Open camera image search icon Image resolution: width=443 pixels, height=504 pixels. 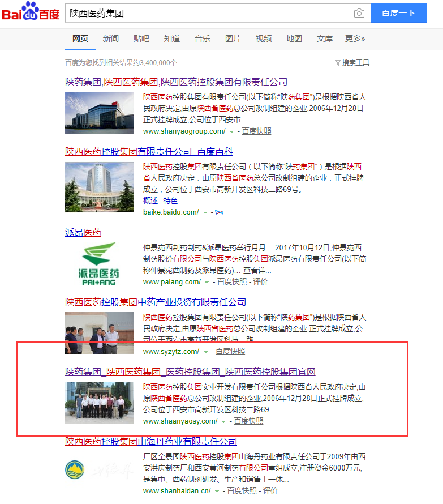pyautogui.click(x=359, y=13)
